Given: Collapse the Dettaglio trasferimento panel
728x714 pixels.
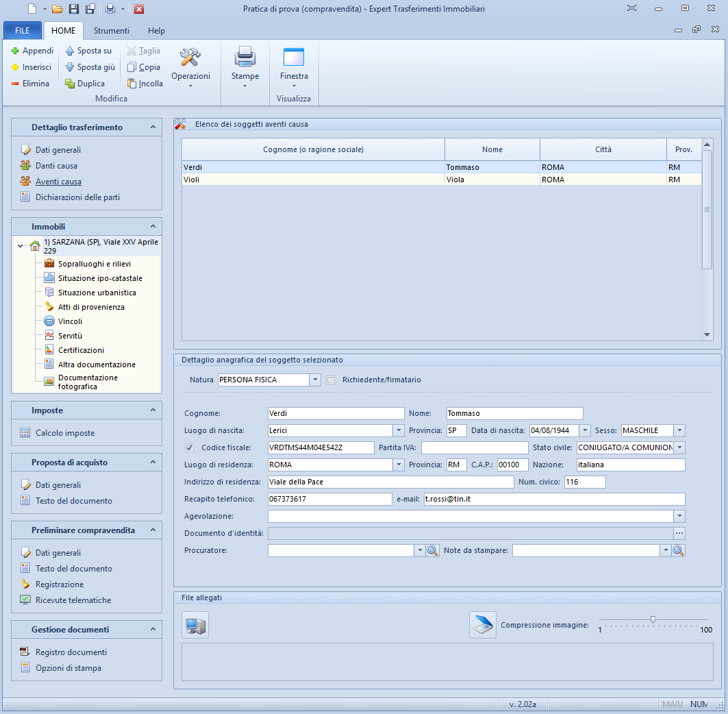Looking at the screenshot, I should pyautogui.click(x=153, y=127).
